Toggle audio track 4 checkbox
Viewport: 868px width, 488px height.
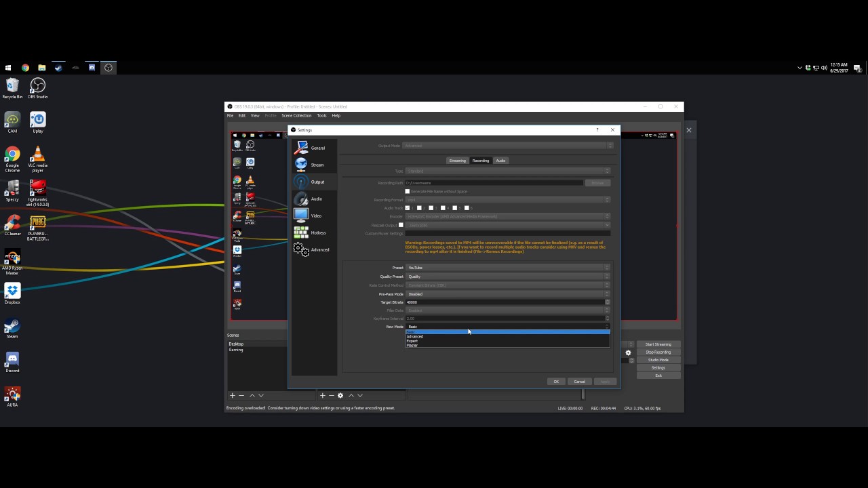point(443,208)
